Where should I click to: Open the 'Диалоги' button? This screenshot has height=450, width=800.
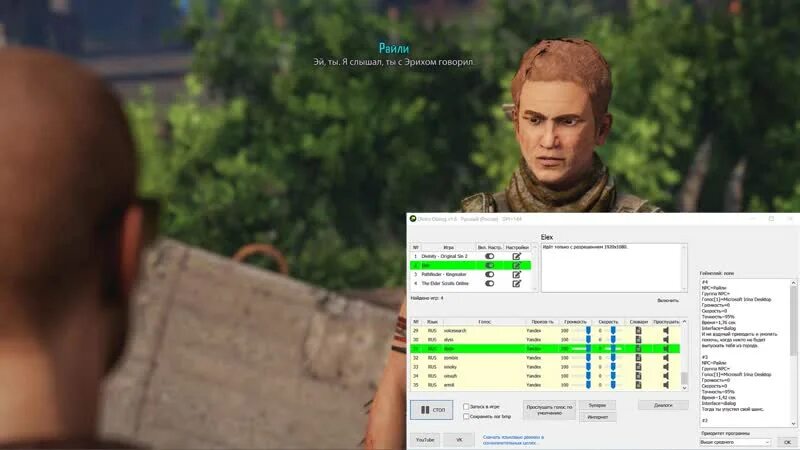click(x=663, y=405)
